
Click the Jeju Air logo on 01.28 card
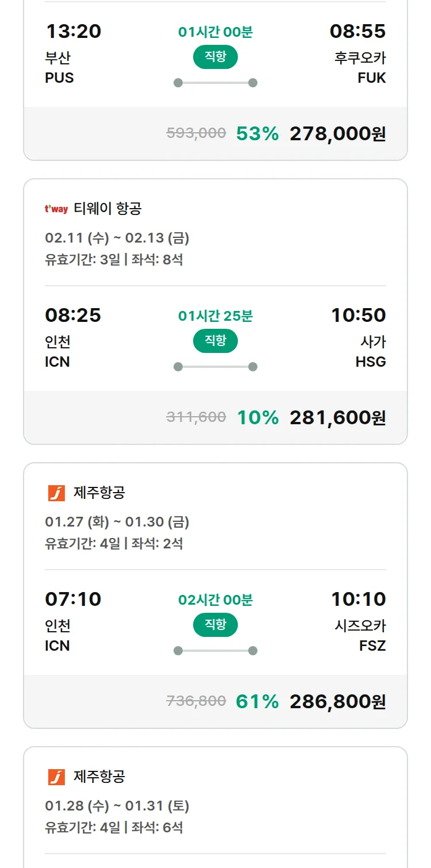pos(56,777)
